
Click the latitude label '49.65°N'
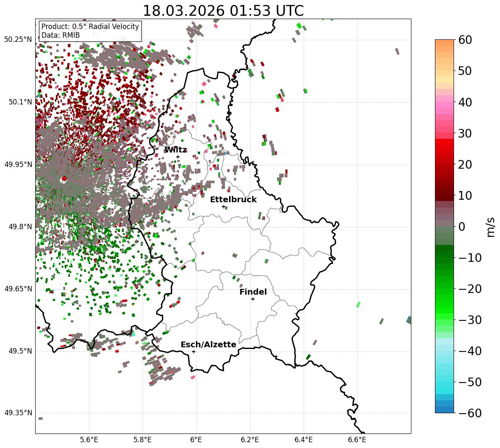(18, 289)
